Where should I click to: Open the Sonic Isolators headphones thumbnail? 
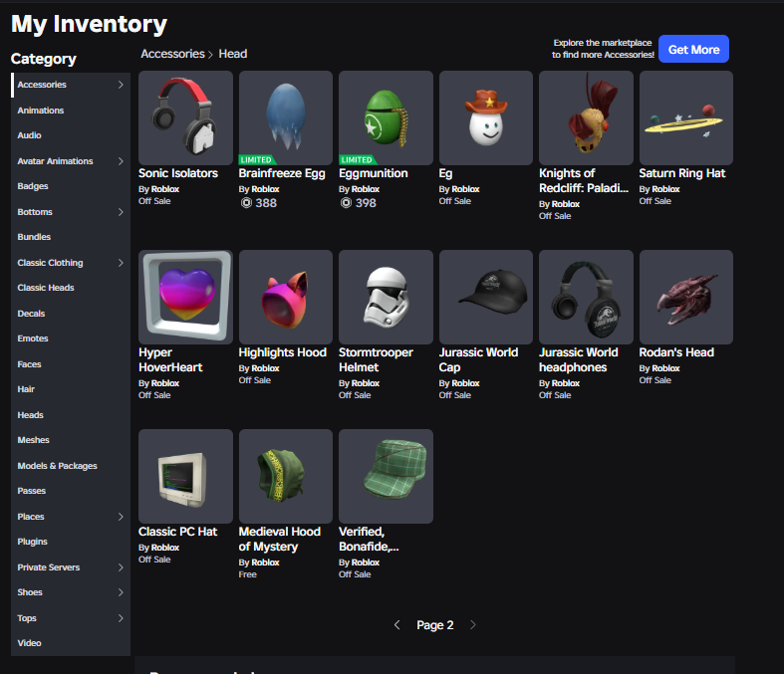(185, 117)
